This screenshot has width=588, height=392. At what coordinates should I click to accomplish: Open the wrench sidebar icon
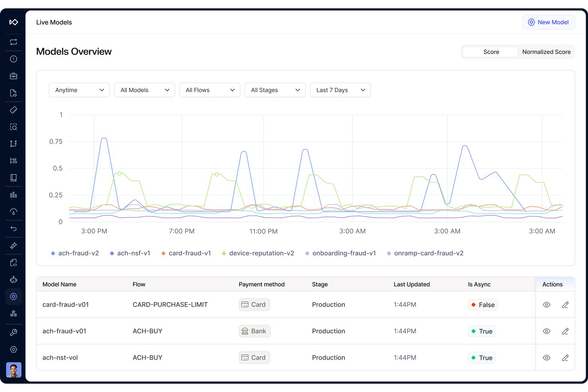click(14, 332)
